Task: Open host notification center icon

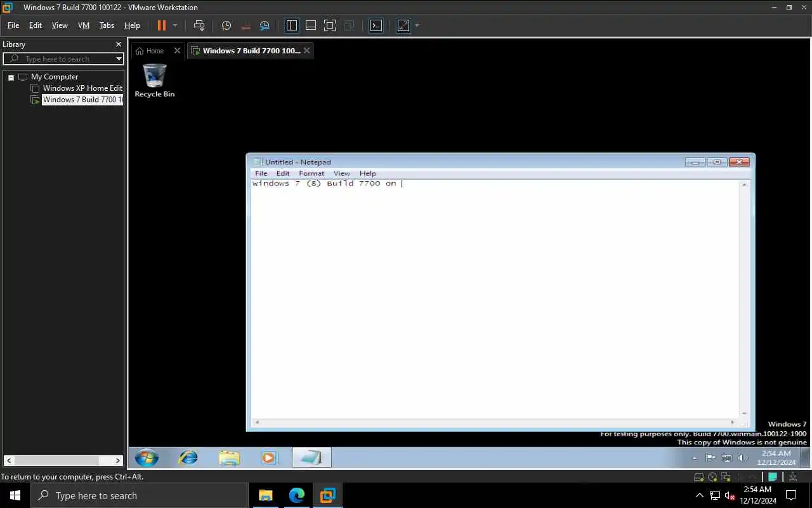Action: point(791,495)
